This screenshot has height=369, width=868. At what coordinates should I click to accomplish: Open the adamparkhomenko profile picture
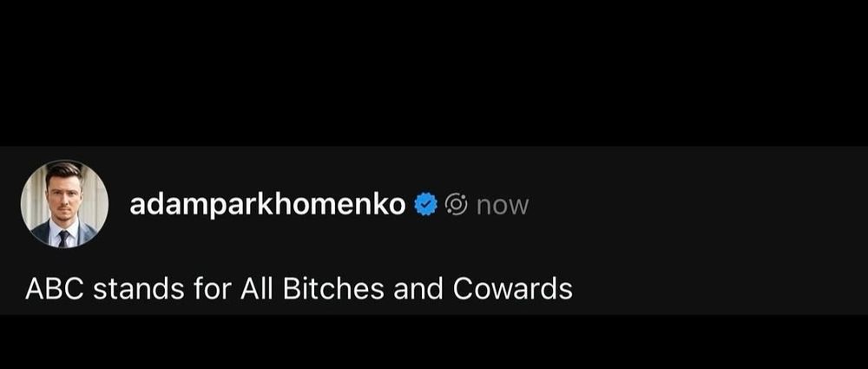pos(64,204)
